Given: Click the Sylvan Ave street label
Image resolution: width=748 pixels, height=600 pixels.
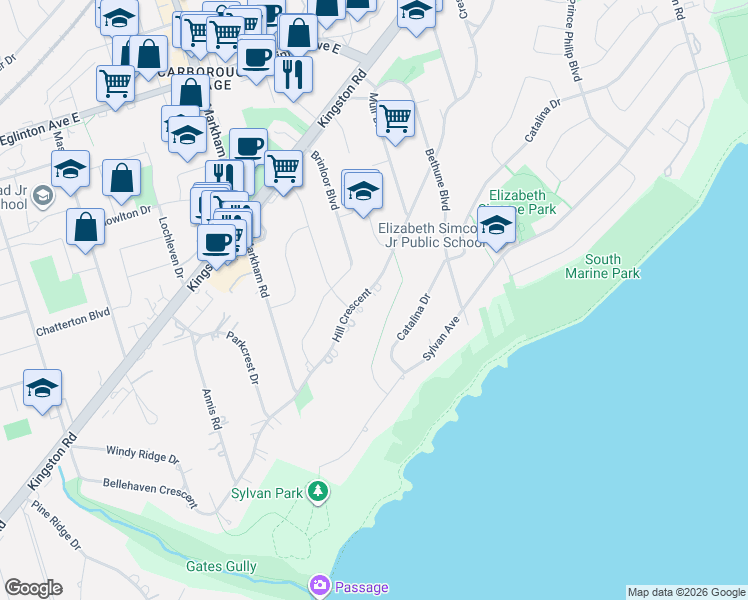Looking at the screenshot, I should click(x=441, y=338).
